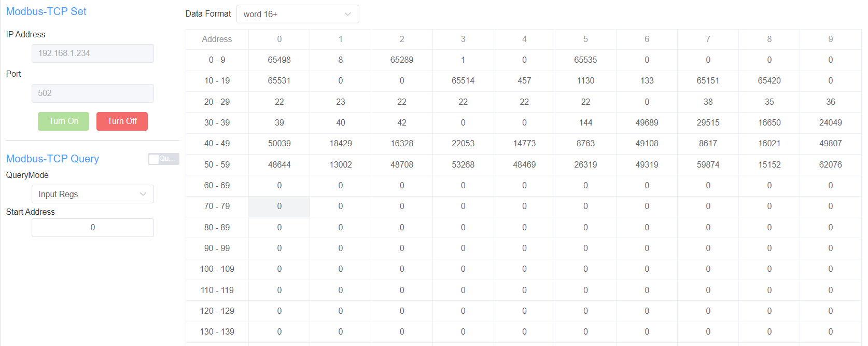
Task: Click column header 9 in the table
Action: click(830, 39)
